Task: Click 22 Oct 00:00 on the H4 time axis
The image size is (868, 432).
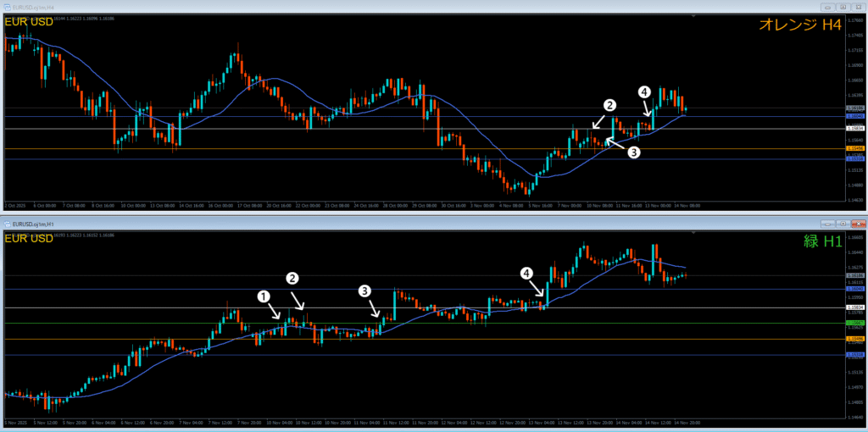Action: pyautogui.click(x=309, y=205)
